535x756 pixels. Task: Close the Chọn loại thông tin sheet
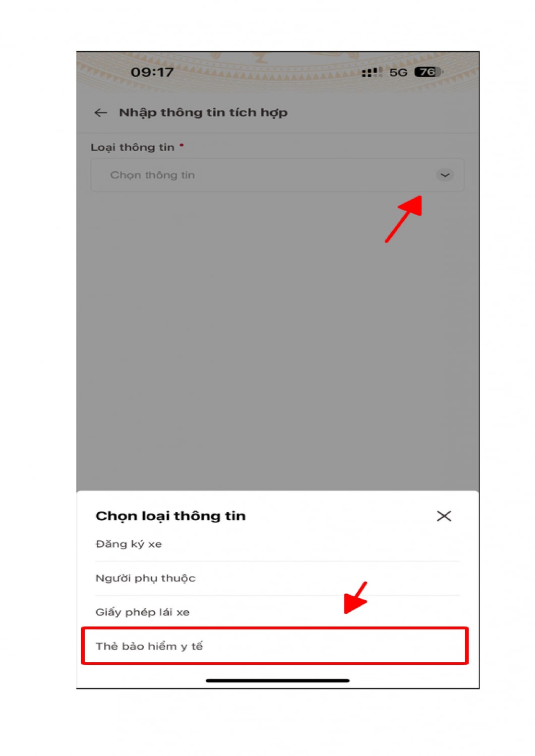444,516
